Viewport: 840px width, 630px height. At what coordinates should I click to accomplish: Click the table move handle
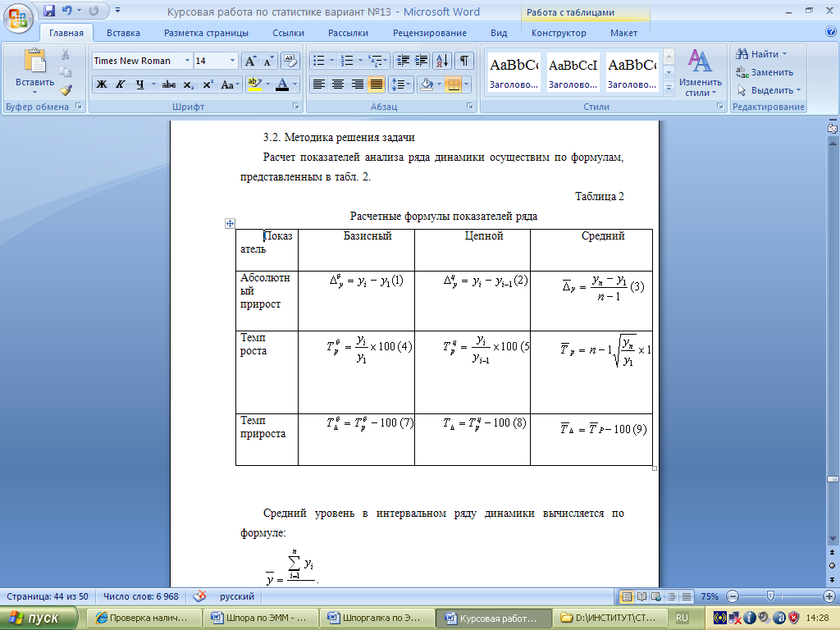click(x=230, y=223)
